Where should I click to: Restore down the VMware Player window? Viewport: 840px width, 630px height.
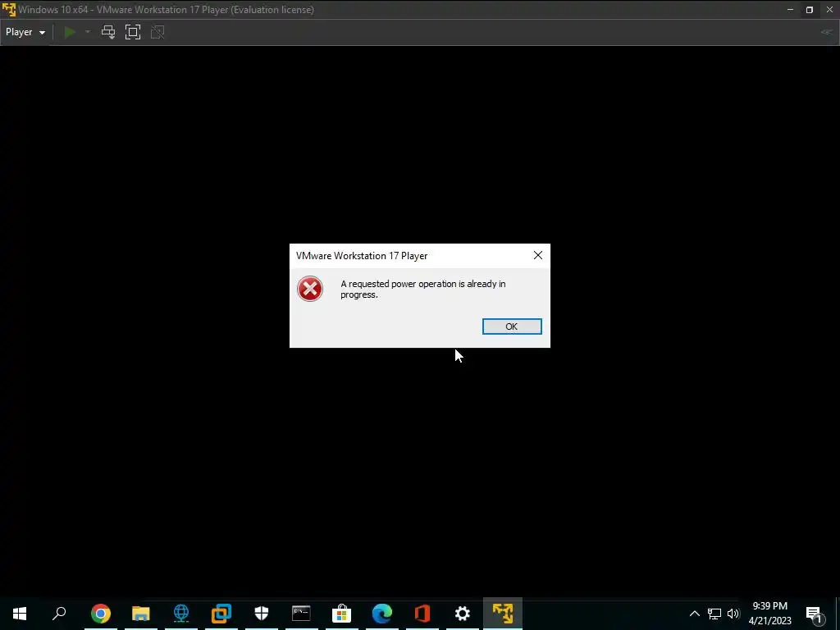(x=810, y=10)
